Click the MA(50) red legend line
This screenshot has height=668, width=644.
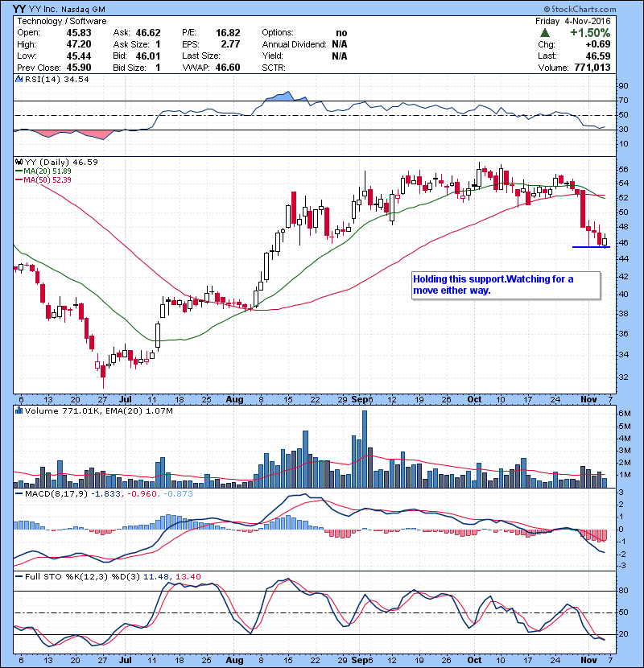pyautogui.click(x=19, y=180)
